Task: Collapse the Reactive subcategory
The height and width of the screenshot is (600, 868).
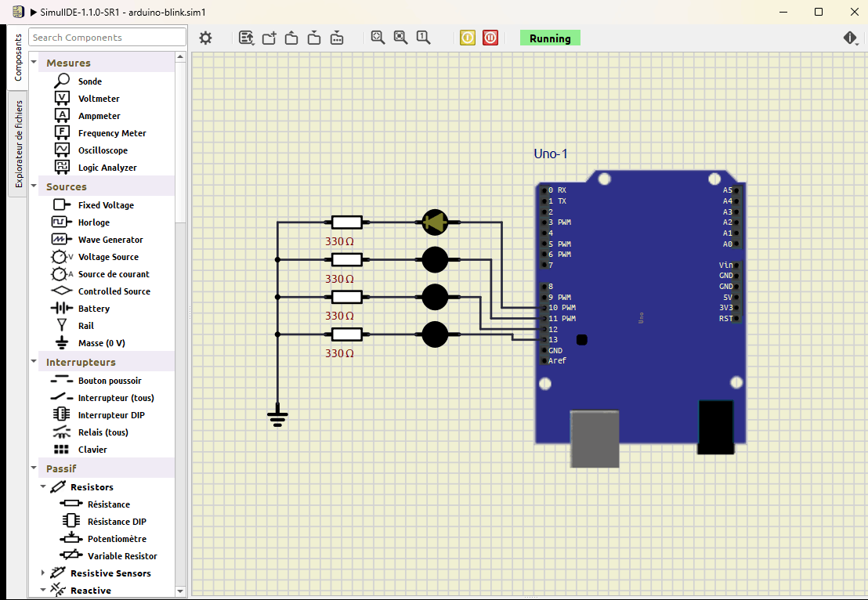Action: pyautogui.click(x=43, y=590)
